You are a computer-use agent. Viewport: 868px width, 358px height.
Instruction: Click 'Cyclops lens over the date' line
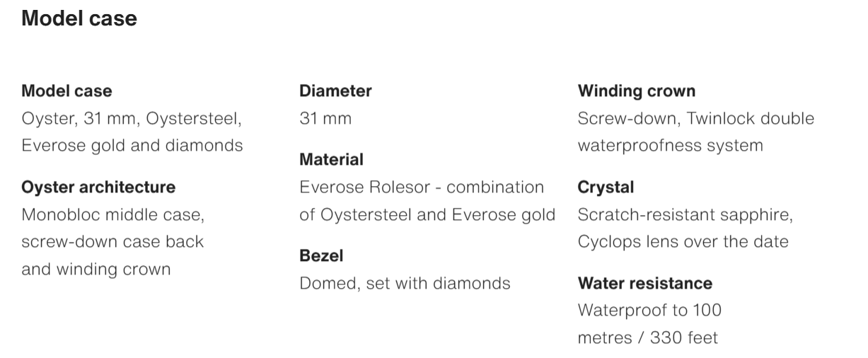(x=683, y=241)
